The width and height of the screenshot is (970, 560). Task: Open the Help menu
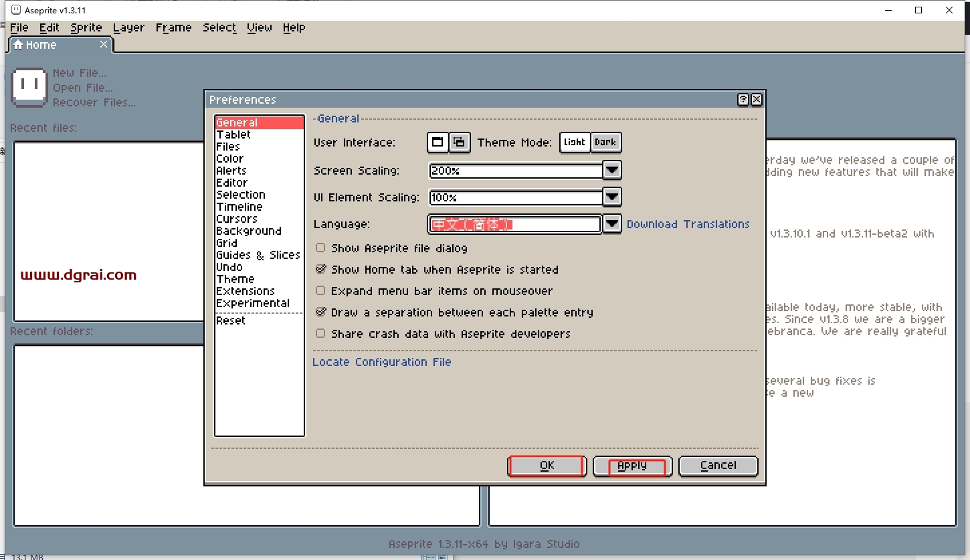(294, 27)
